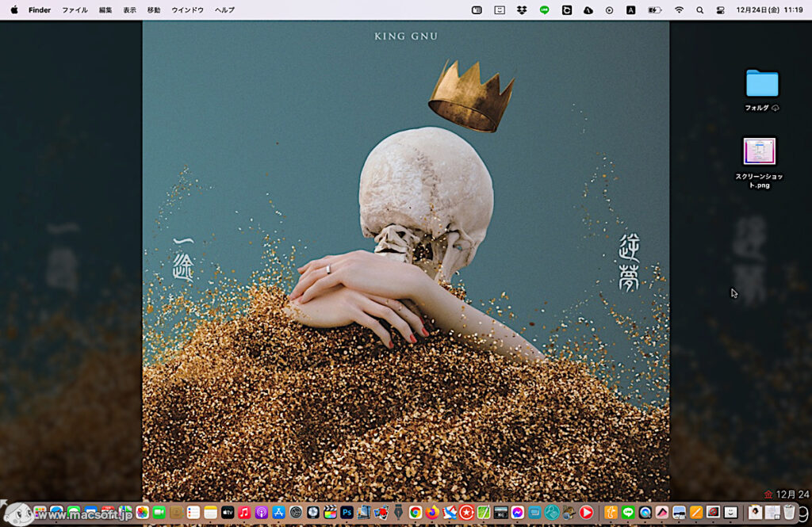
Task: Open the Apple menu
Action: pos(14,10)
